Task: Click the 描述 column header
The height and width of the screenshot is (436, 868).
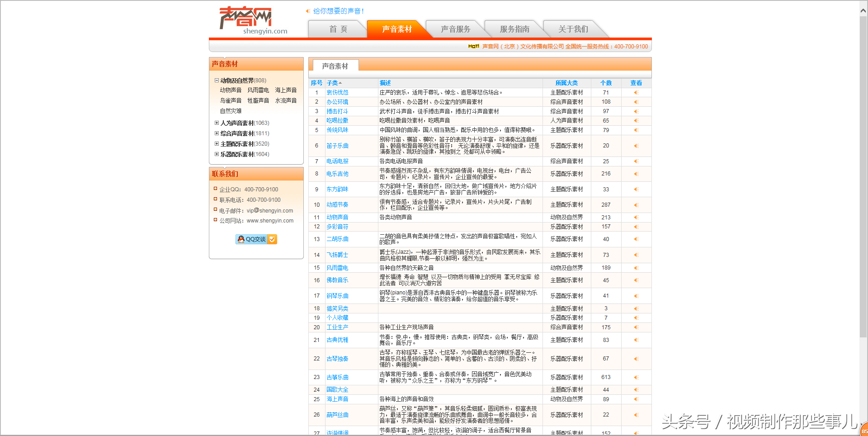Action: 385,83
